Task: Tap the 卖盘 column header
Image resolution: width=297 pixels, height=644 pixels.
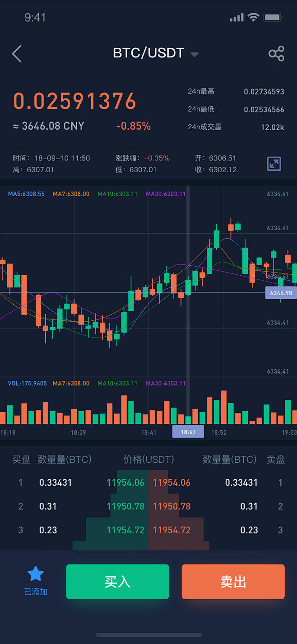Action: [x=275, y=460]
